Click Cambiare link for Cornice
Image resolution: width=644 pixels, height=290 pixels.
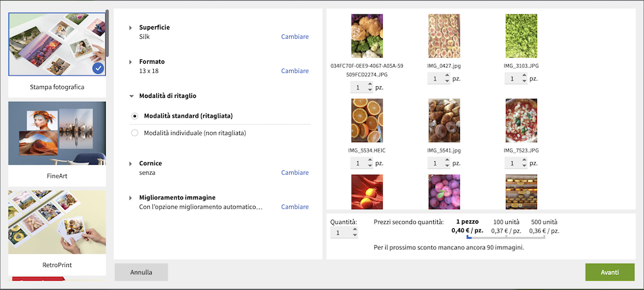tap(295, 173)
